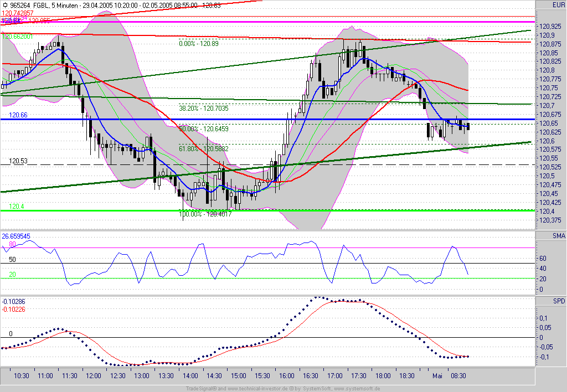Click the Mai date marker on time axis
Screen dimensions: 567x392
tap(437, 376)
